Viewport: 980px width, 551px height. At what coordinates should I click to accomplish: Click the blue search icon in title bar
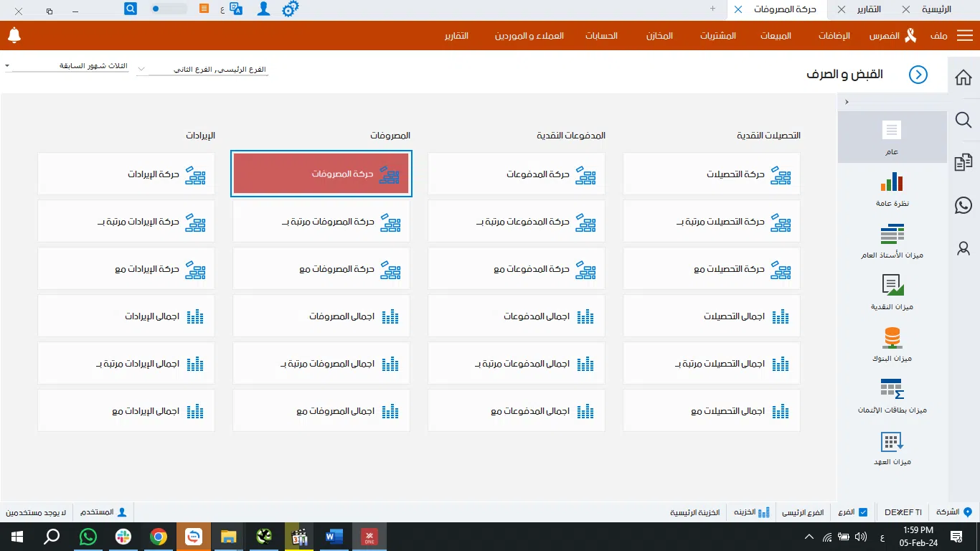pos(131,9)
